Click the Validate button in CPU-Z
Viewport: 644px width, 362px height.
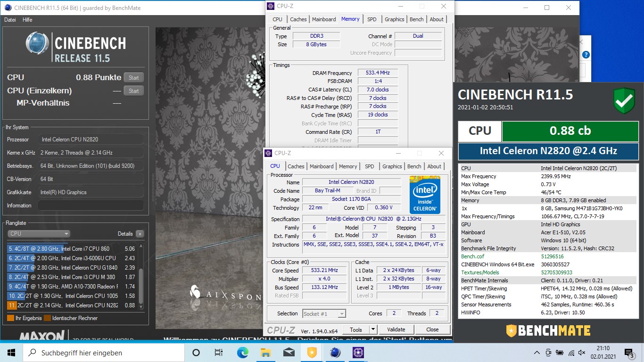[396, 329]
